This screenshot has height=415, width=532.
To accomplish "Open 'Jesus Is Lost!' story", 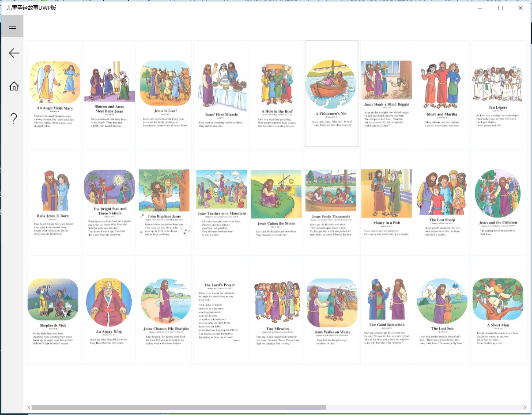I will 165,94.
